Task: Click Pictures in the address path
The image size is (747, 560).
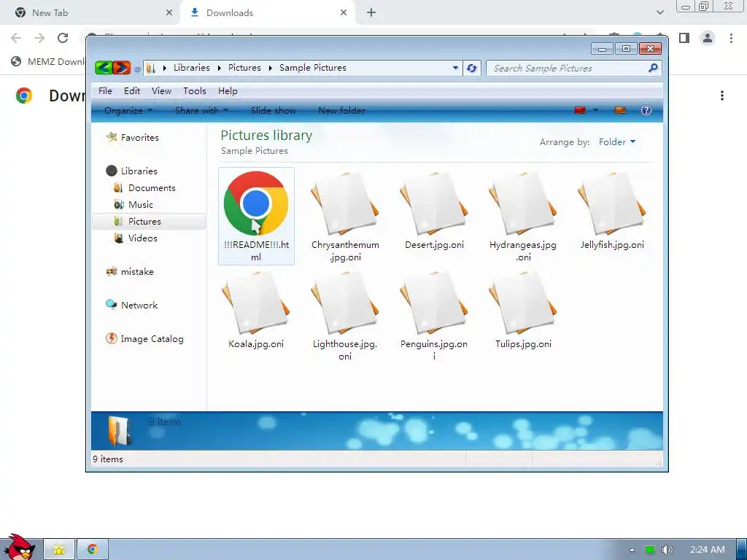Action: (x=244, y=68)
